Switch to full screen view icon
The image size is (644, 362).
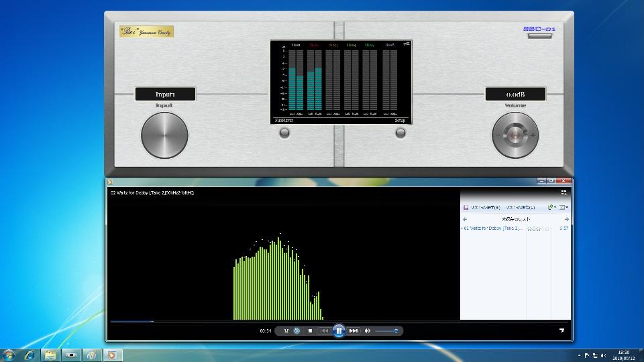[x=561, y=330]
